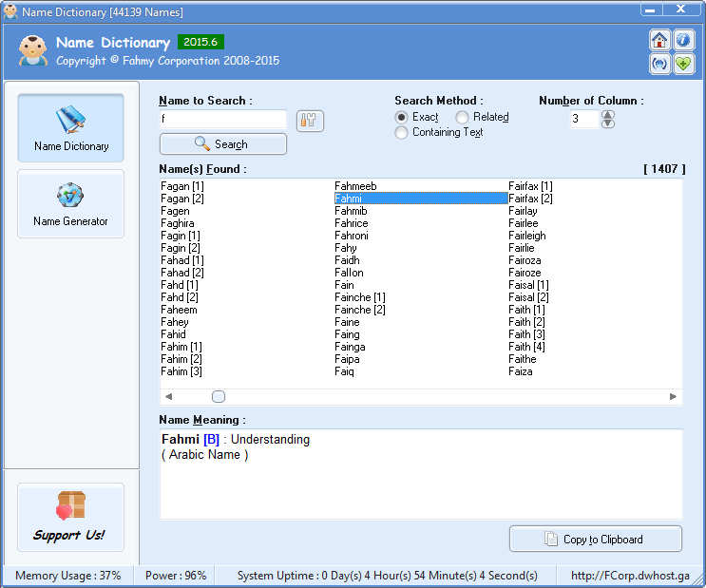
Task: Click the System Uptime status entry
Action: (x=388, y=576)
